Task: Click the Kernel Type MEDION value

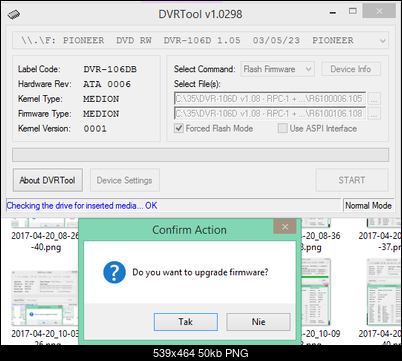Action: pos(101,99)
